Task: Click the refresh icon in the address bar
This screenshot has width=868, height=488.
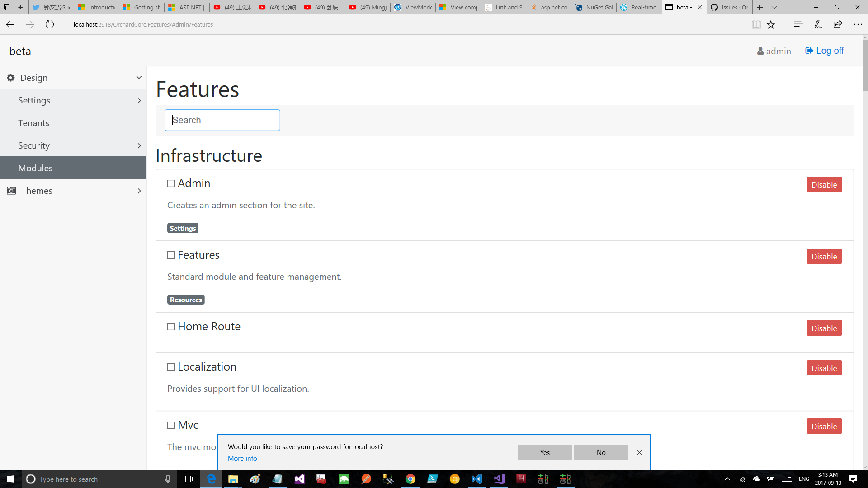Action: click(50, 24)
